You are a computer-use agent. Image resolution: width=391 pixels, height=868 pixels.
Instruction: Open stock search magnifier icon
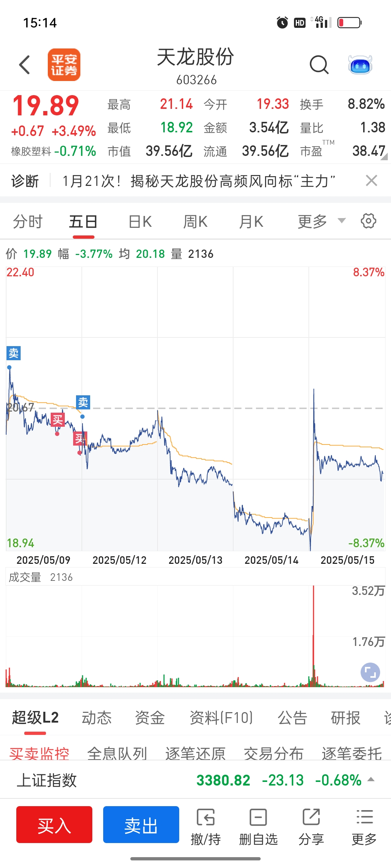point(319,65)
